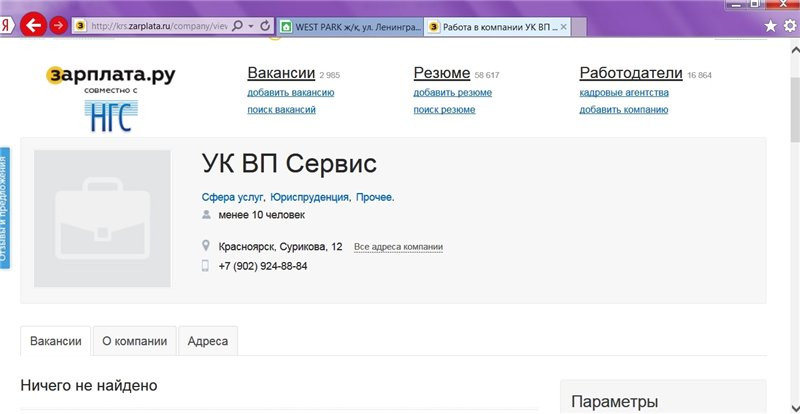Click the map pin icon by the address
Viewport: 800px width, 414px height.
[x=206, y=247]
